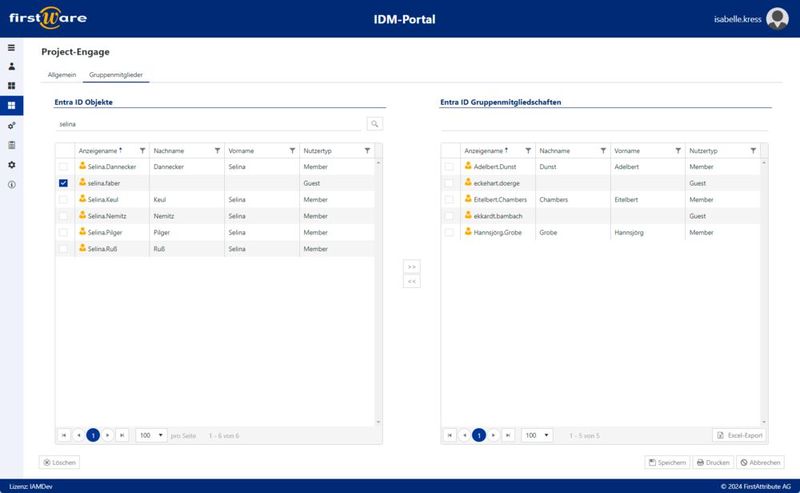Add selected users with the >> button
Screen dimensions: 800x493
coord(412,267)
